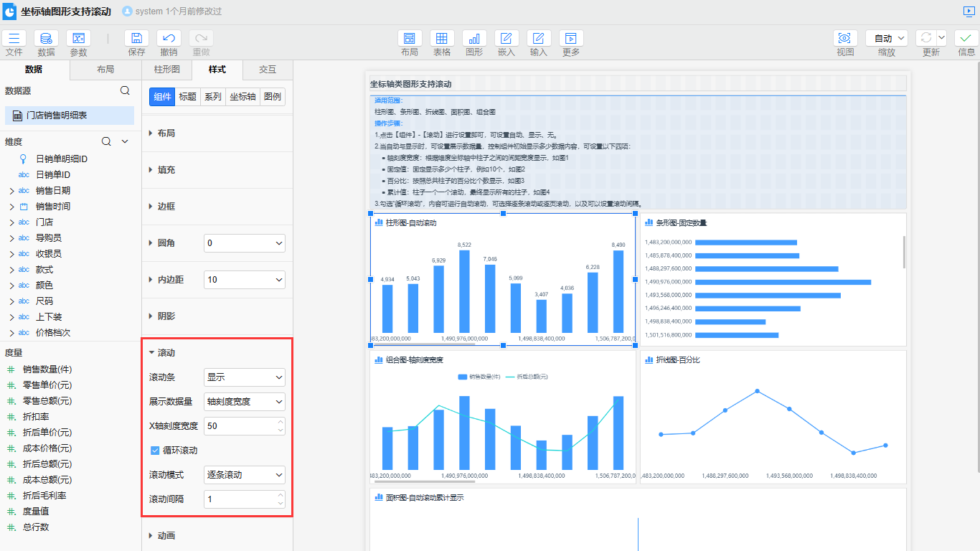The image size is (980, 551).
Task: Open the Data (数据) toolbar icon
Action: click(x=46, y=39)
